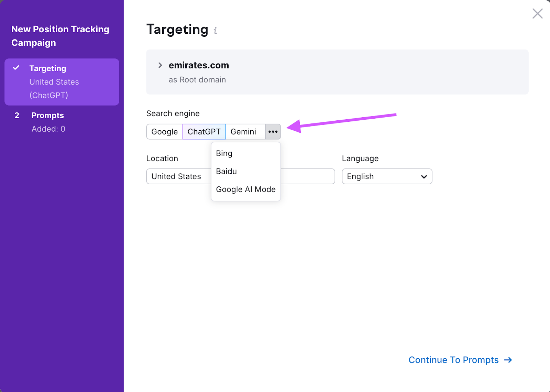Click the checkmark icon in Targeting step
The height and width of the screenshot is (392, 550).
click(x=16, y=68)
